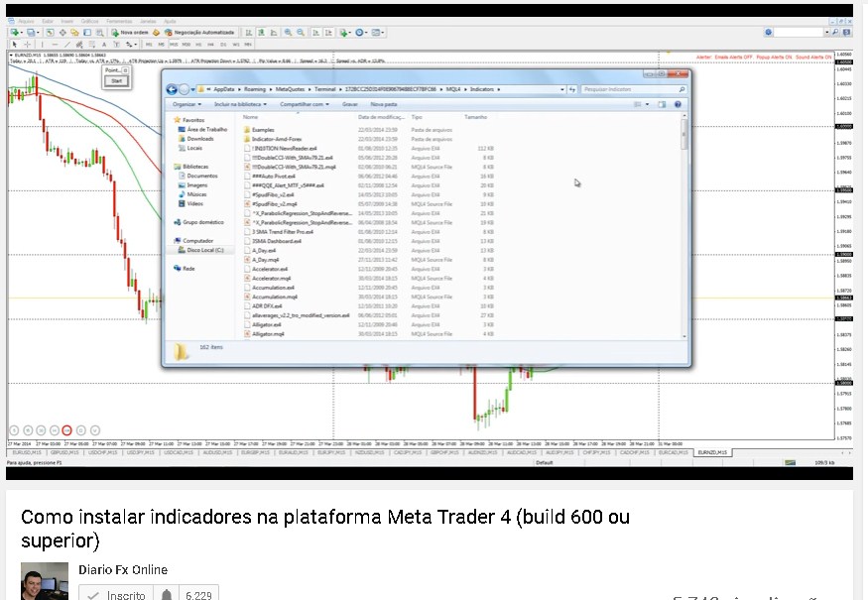This screenshot has height=600, width=868.
Task: Switch to the GBPUSD,M15 chart tab
Action: point(64,453)
